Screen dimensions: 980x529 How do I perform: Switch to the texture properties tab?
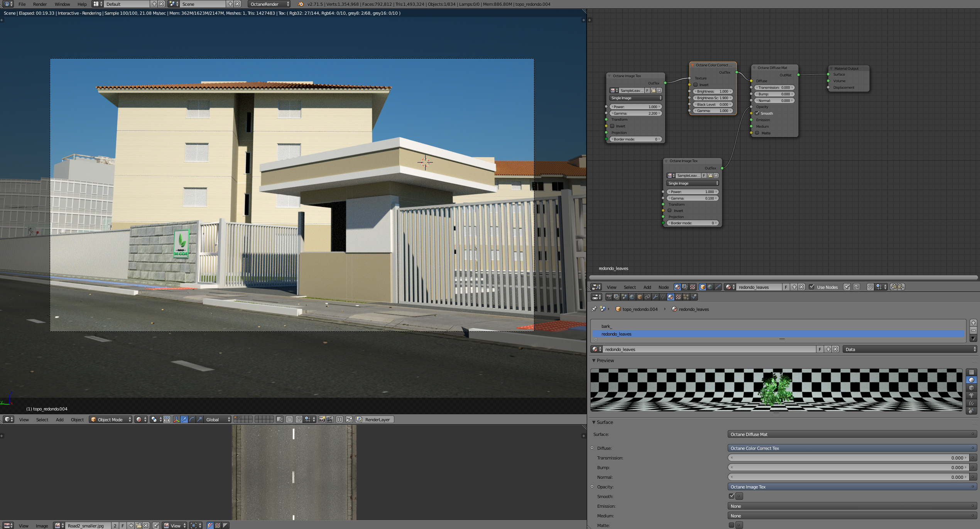(678, 297)
